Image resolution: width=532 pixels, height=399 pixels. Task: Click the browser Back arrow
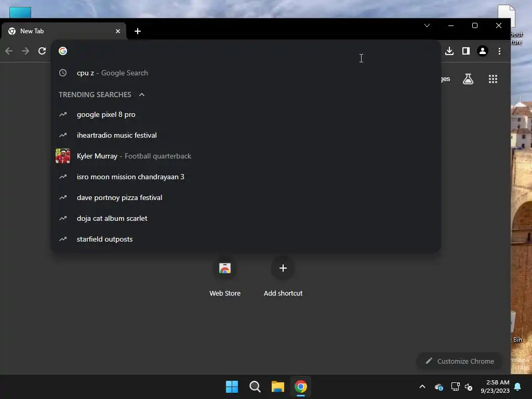click(x=9, y=51)
